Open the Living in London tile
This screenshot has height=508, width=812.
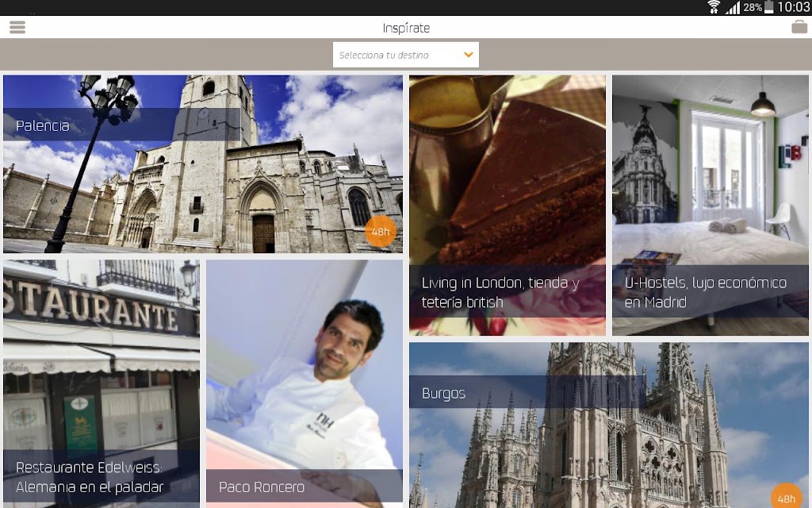507,206
